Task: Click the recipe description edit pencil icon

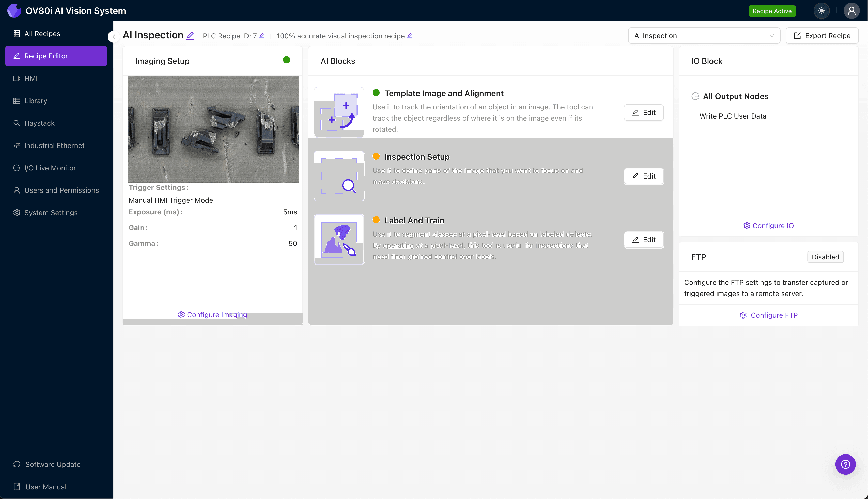Action: 410,36
